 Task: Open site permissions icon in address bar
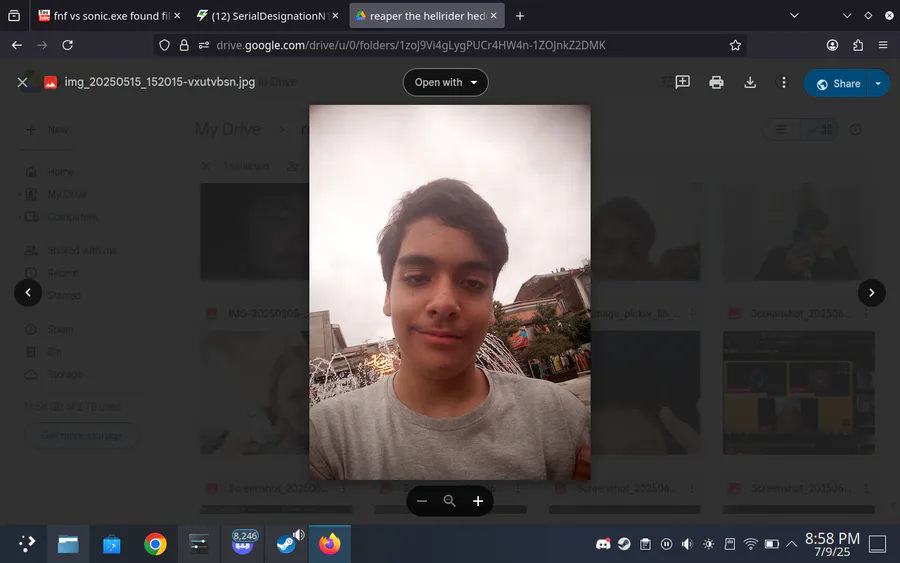point(203,45)
